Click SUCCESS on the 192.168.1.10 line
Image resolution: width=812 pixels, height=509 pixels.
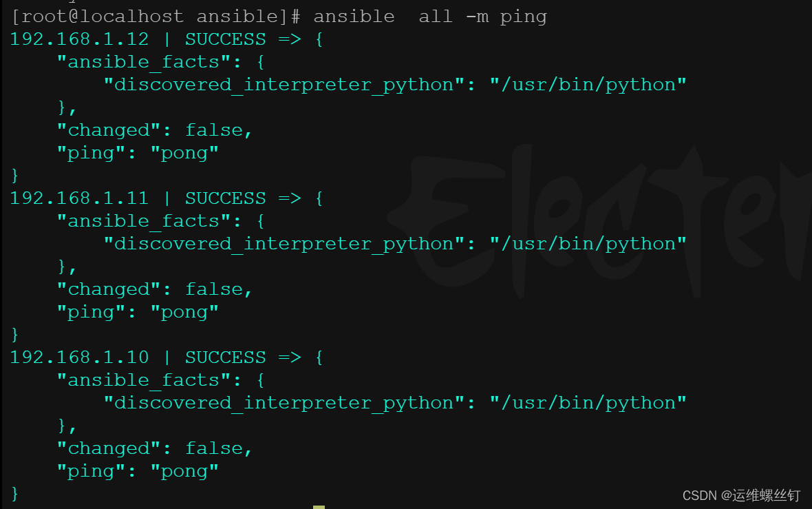(225, 357)
